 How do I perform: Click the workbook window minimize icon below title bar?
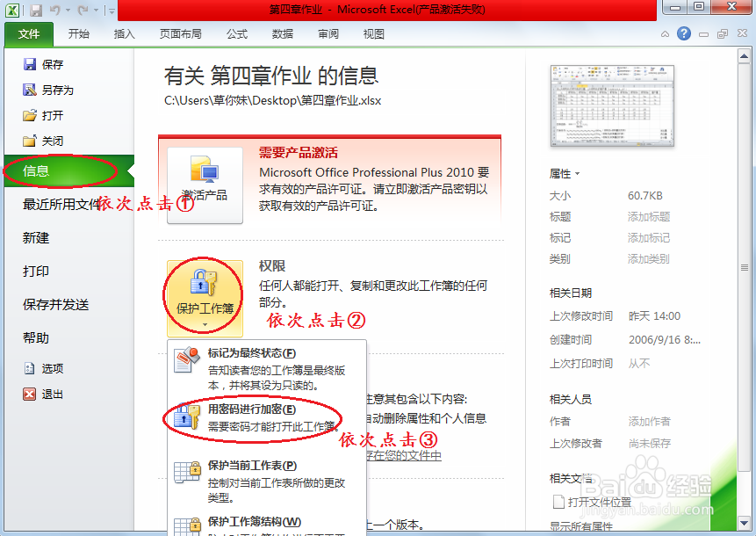click(x=703, y=34)
